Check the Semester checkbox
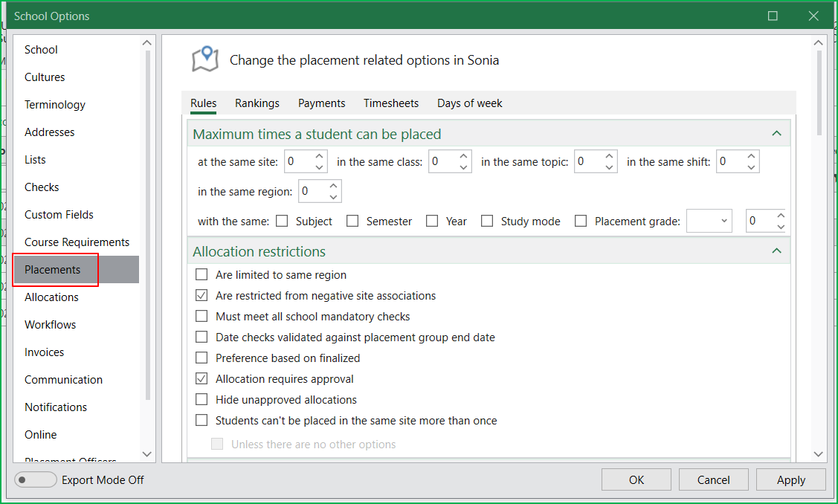838x504 pixels. tap(352, 221)
